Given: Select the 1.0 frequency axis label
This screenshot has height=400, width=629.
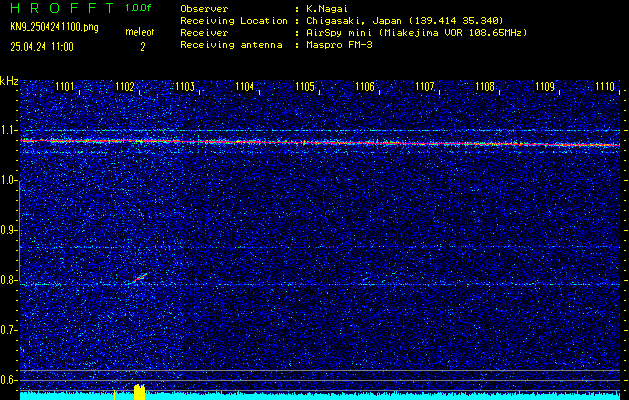Looking at the screenshot, I should point(8,181).
